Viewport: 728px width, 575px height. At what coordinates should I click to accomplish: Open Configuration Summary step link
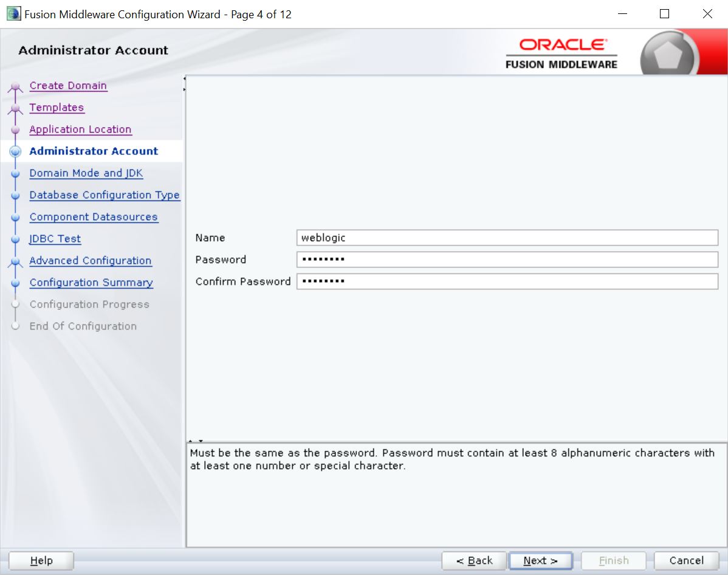91,283
